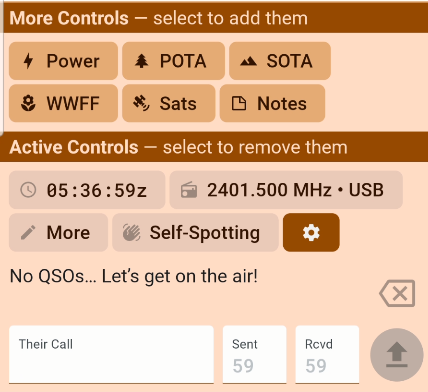Submit QSO with the upload arrow button
This screenshot has height=392, width=428.
397,355
